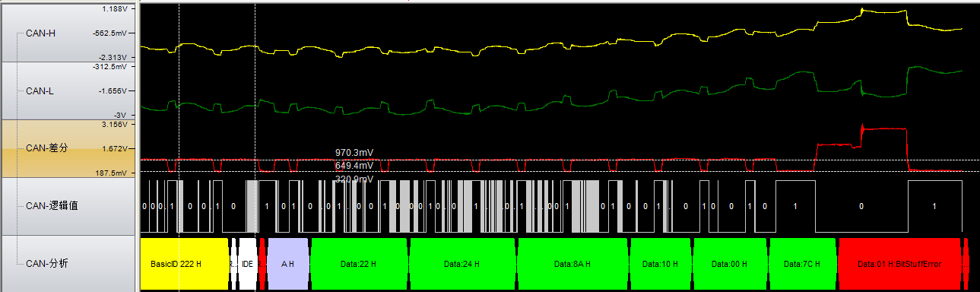
Task: Select the CAN-H channel label
Action: pyautogui.click(x=41, y=33)
